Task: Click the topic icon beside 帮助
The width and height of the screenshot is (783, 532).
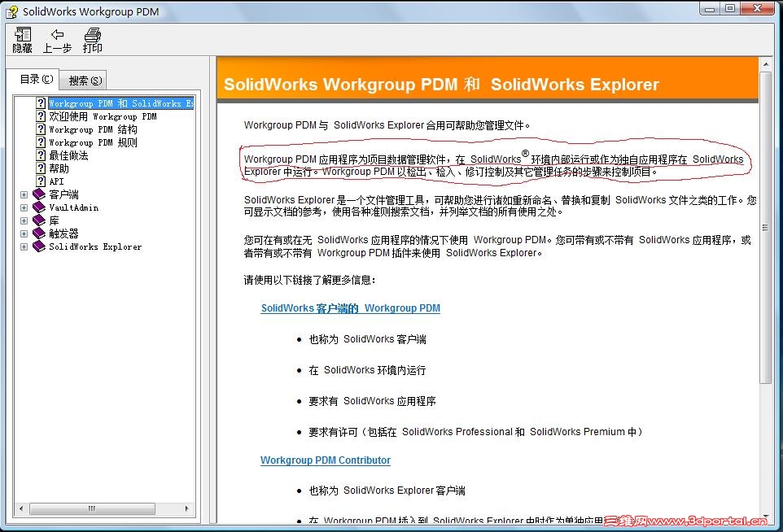Action: point(41,168)
